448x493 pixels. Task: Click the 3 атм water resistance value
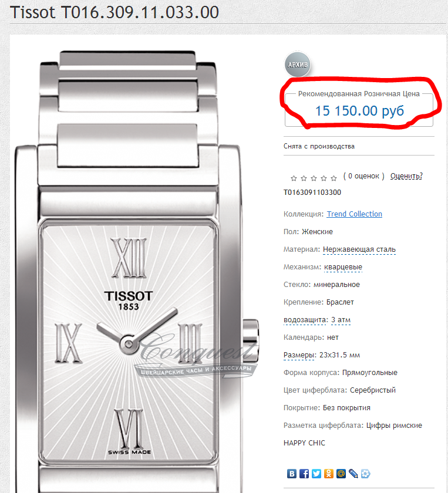pyautogui.click(x=341, y=320)
